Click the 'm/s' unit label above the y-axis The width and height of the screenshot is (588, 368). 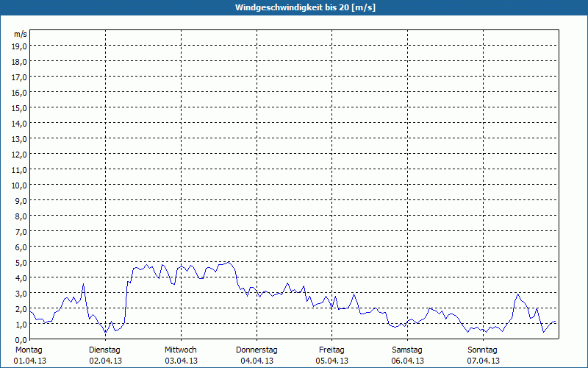(21, 34)
